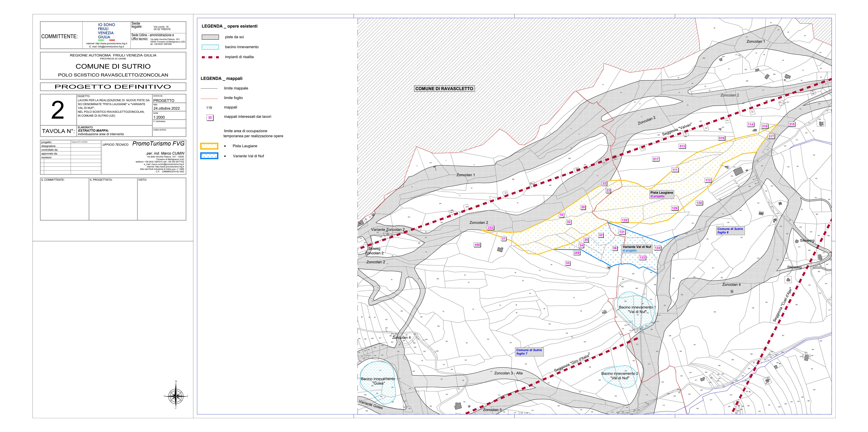The width and height of the screenshot is (868, 432).
Task: Click parcel number 19 on the map
Action: (561, 215)
